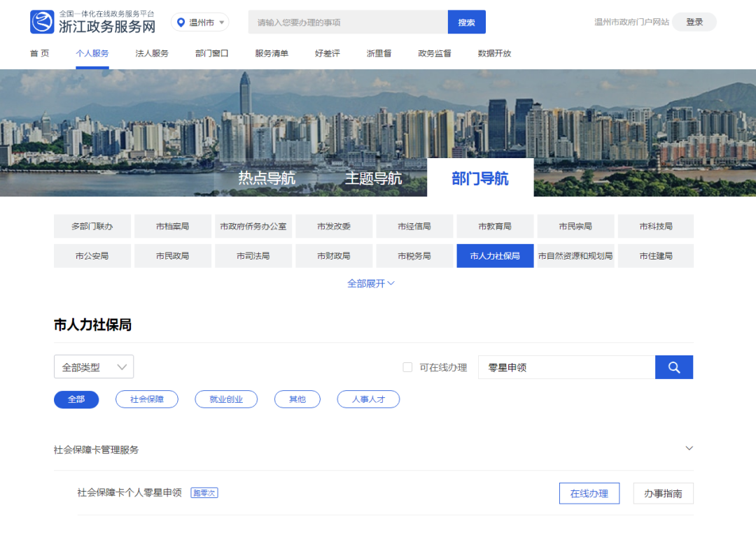Screen dimensions: 756x533
Task: Click the 在线办理 button
Action: (x=589, y=493)
